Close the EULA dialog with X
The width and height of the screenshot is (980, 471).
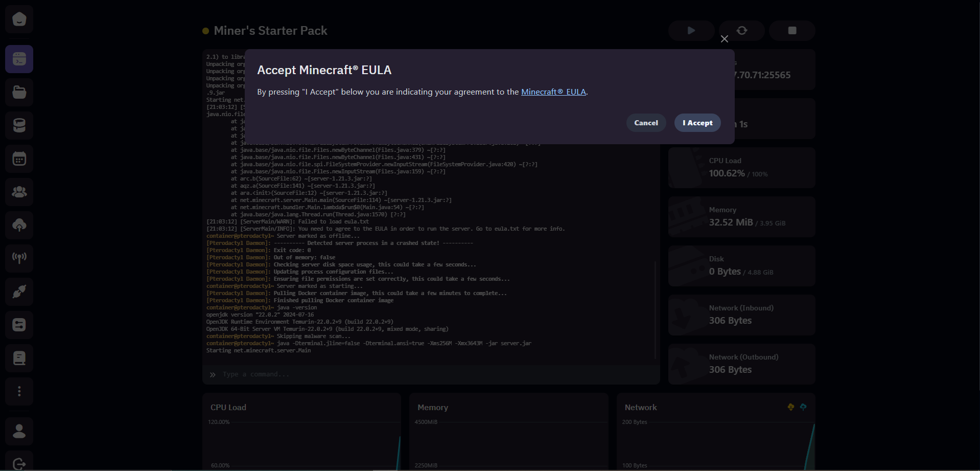point(725,39)
